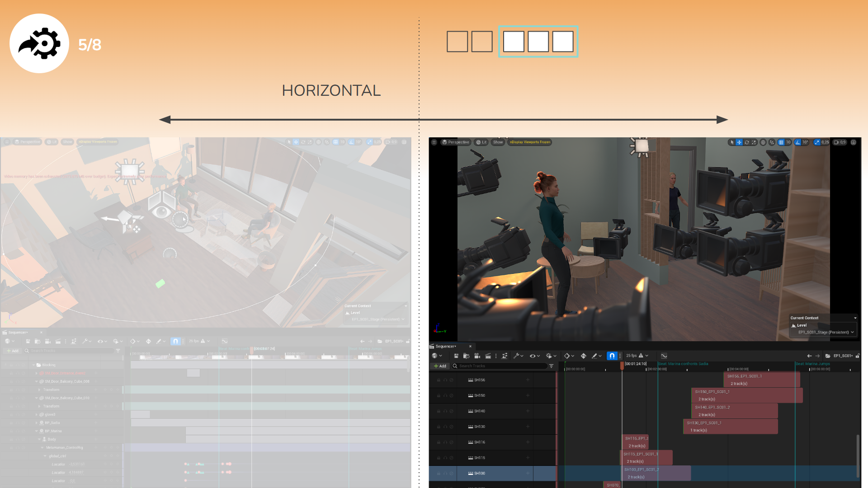Click the Sequencer render movie clapperboard icon
The width and height of the screenshot is (868, 488).
click(488, 356)
